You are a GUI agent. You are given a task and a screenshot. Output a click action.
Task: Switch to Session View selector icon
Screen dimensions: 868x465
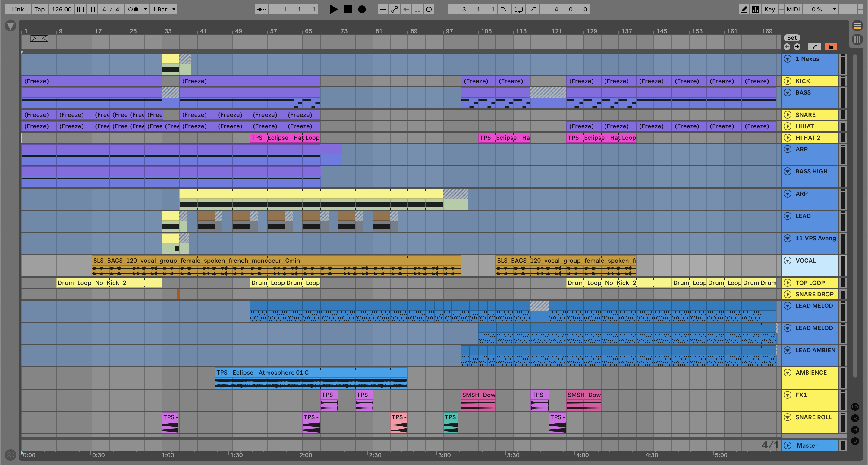click(857, 39)
